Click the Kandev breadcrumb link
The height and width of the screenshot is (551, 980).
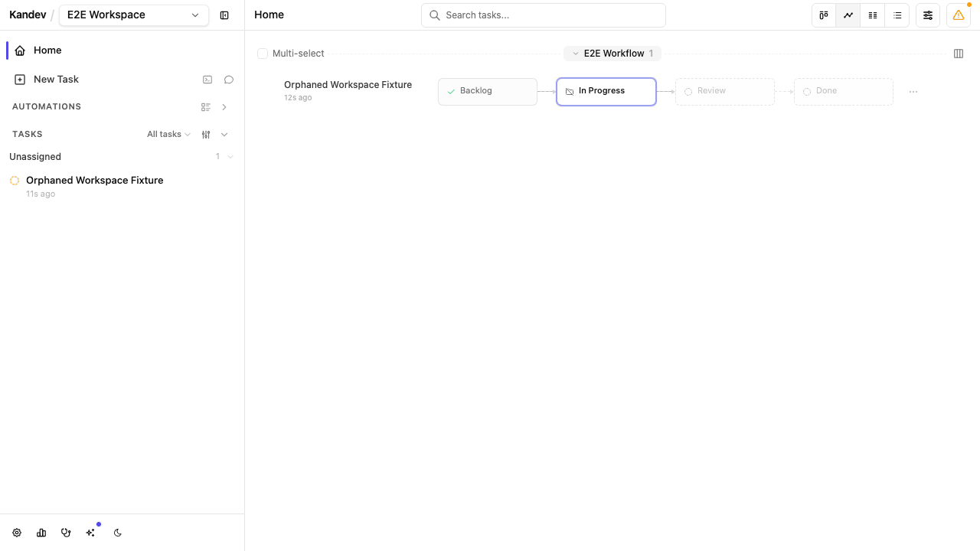tap(28, 15)
